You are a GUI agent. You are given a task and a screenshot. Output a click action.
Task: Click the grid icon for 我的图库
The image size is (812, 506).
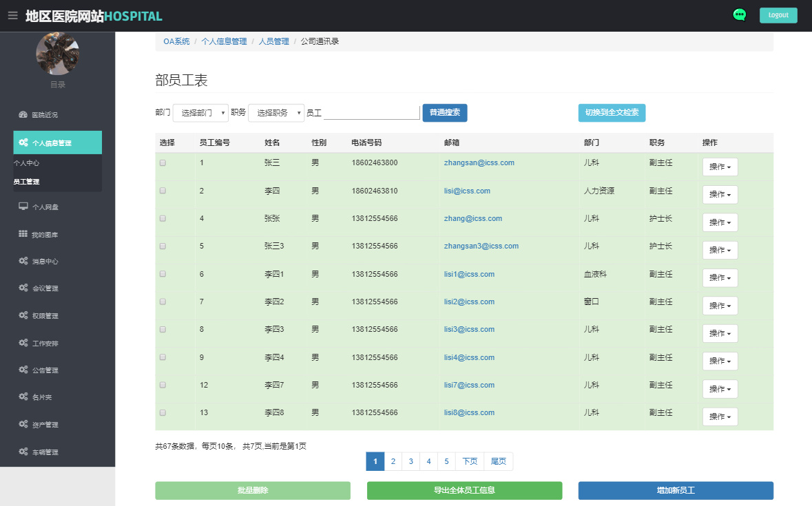tap(23, 235)
